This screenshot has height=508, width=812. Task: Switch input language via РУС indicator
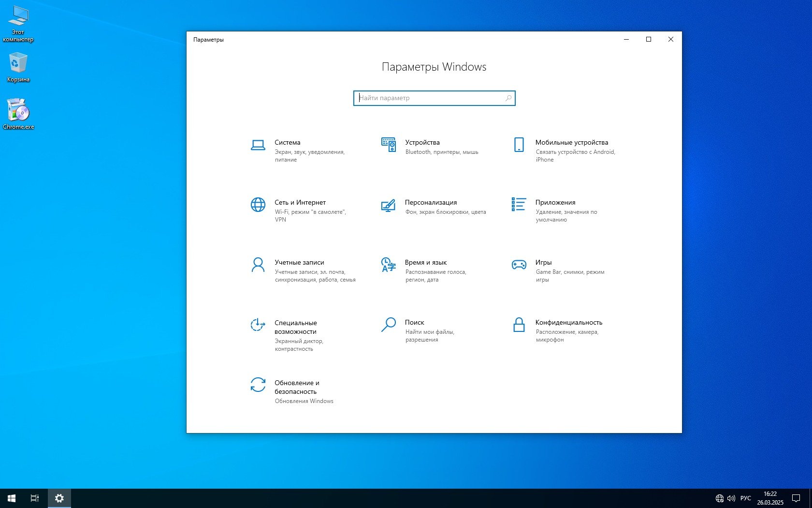click(x=746, y=498)
